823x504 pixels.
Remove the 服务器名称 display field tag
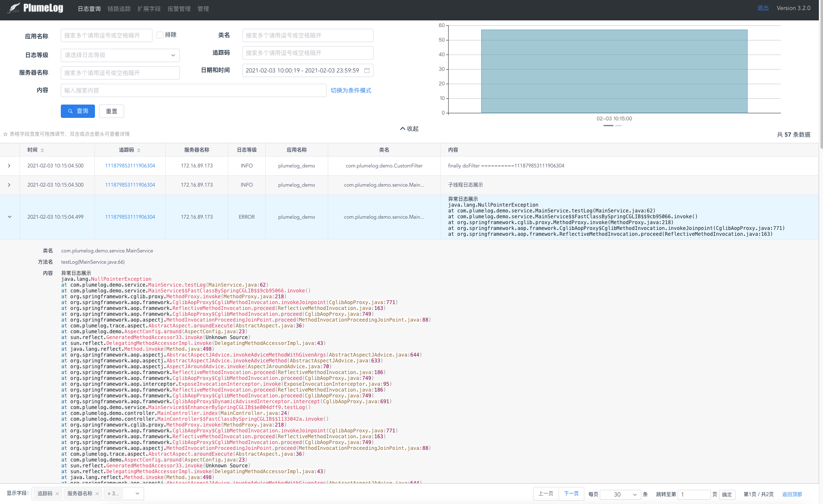click(x=97, y=494)
